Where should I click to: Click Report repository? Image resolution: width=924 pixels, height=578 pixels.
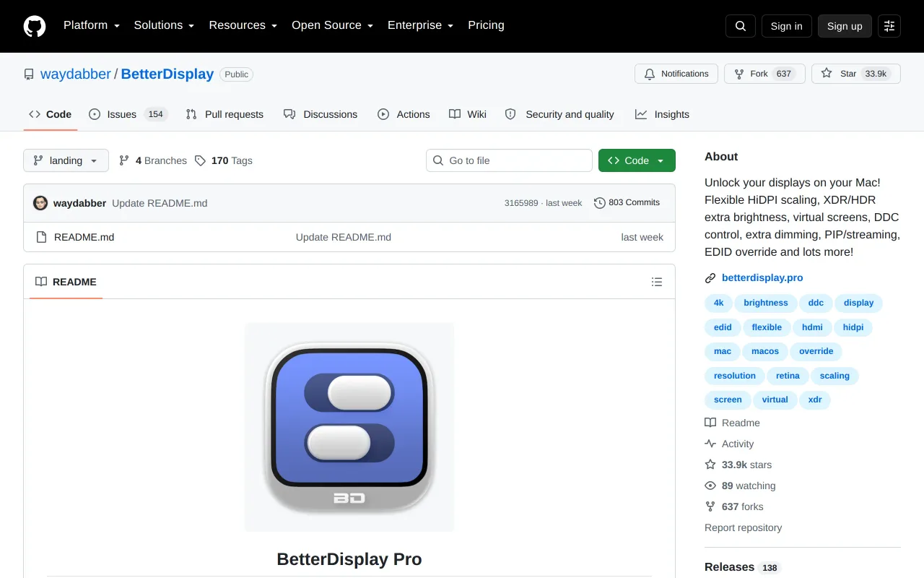(x=743, y=527)
